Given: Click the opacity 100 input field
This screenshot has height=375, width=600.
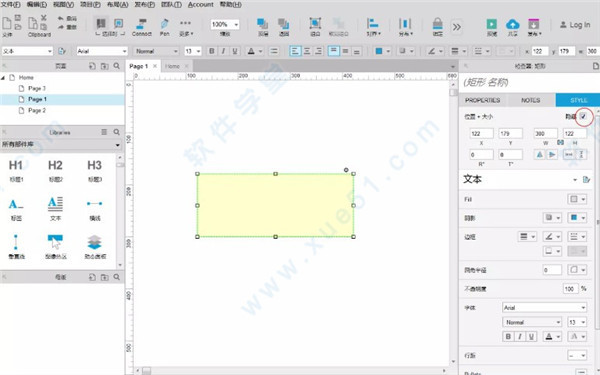Looking at the screenshot, I should 570,289.
